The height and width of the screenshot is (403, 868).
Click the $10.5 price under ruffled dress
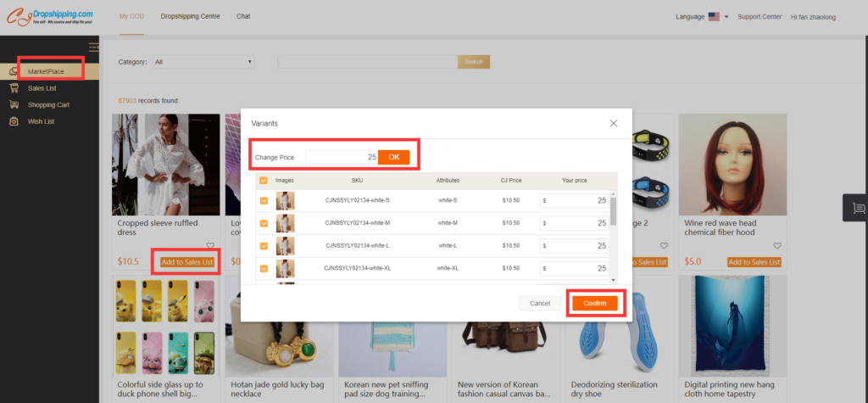(128, 261)
